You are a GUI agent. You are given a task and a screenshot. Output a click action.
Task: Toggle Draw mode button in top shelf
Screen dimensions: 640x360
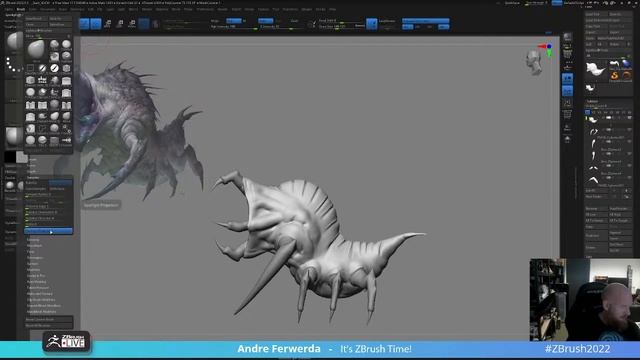click(96, 24)
